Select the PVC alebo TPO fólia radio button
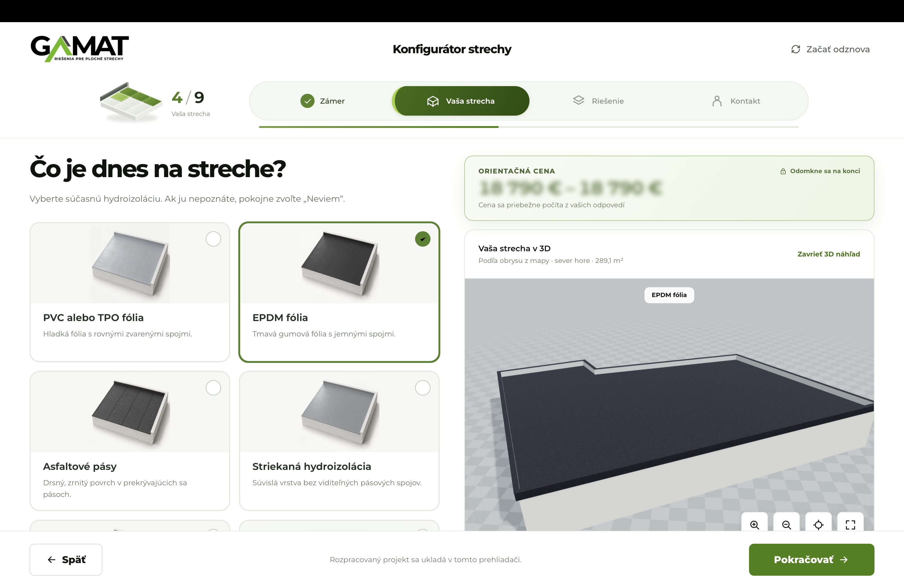 [x=213, y=239]
